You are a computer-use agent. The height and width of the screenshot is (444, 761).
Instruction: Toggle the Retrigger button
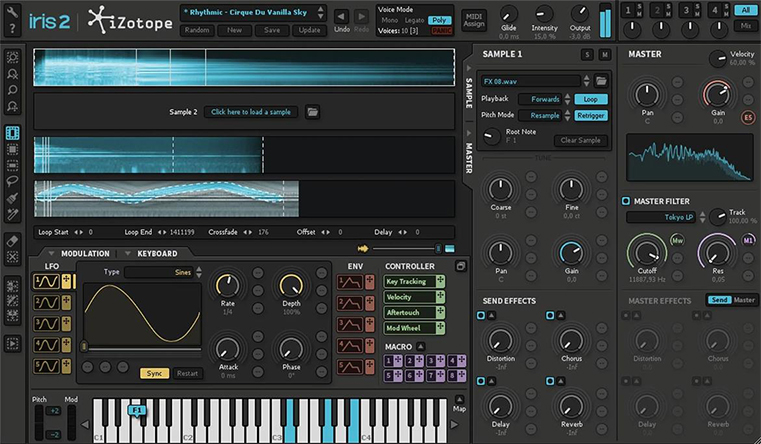[x=591, y=115]
